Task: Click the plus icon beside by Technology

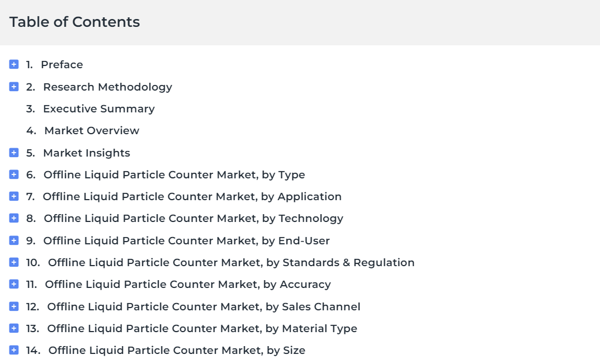Action: (14, 218)
